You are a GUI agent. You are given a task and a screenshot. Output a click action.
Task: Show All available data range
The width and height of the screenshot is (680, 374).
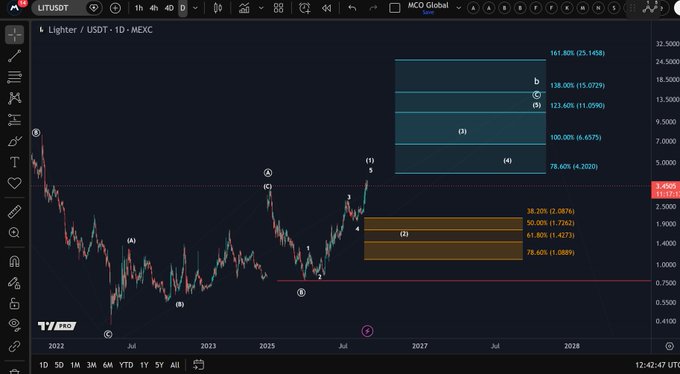click(x=175, y=365)
